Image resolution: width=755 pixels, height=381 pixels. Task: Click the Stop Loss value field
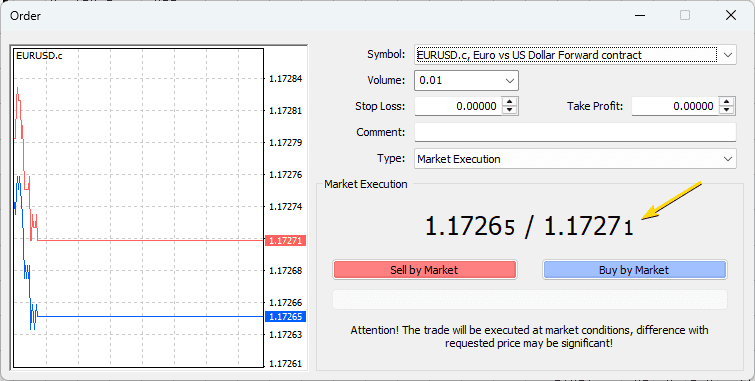tap(458, 106)
